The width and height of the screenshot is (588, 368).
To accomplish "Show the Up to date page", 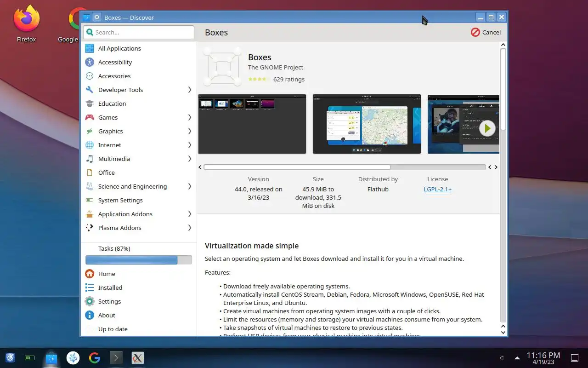I will 139,329.
